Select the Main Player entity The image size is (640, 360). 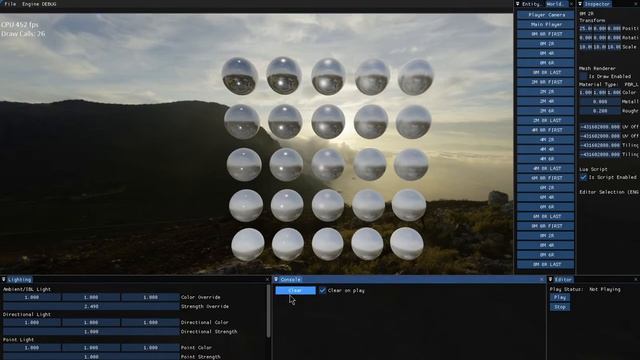(546, 24)
